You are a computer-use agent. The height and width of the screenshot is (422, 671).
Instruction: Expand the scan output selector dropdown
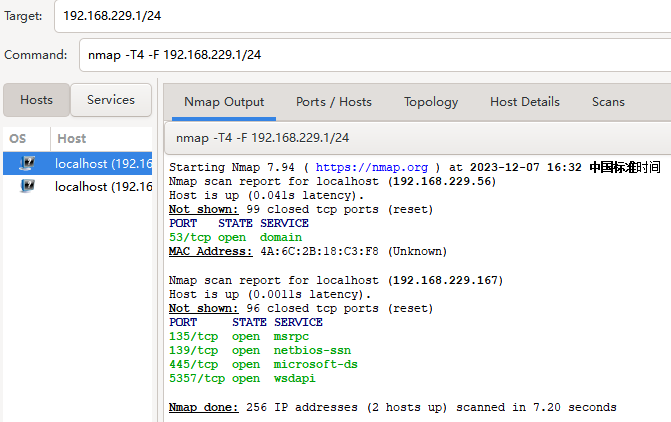418,138
